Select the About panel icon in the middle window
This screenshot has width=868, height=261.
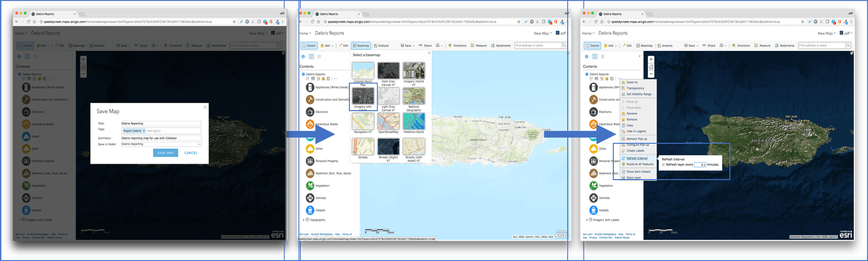point(303,56)
